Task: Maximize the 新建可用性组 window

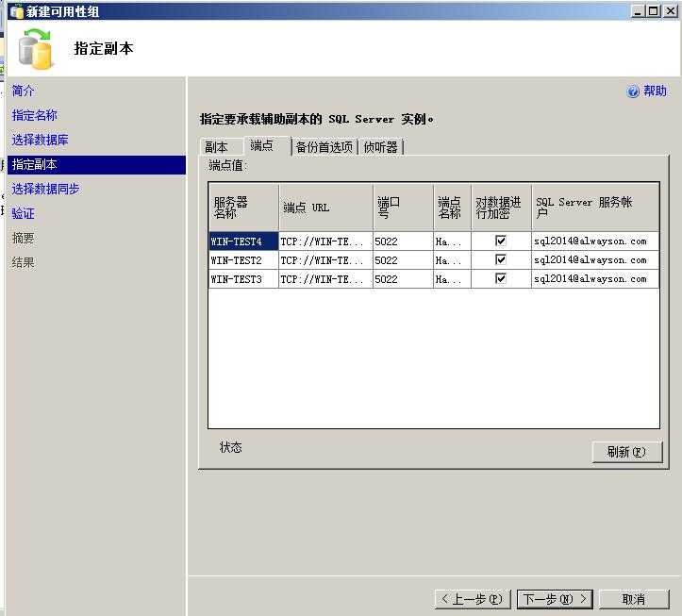Action: [654, 11]
